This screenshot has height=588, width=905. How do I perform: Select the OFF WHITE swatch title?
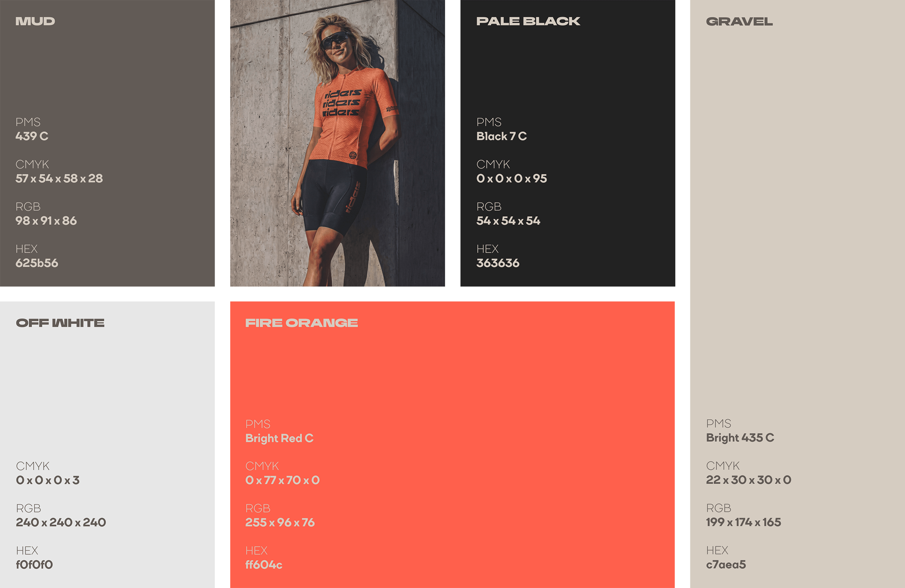60,323
